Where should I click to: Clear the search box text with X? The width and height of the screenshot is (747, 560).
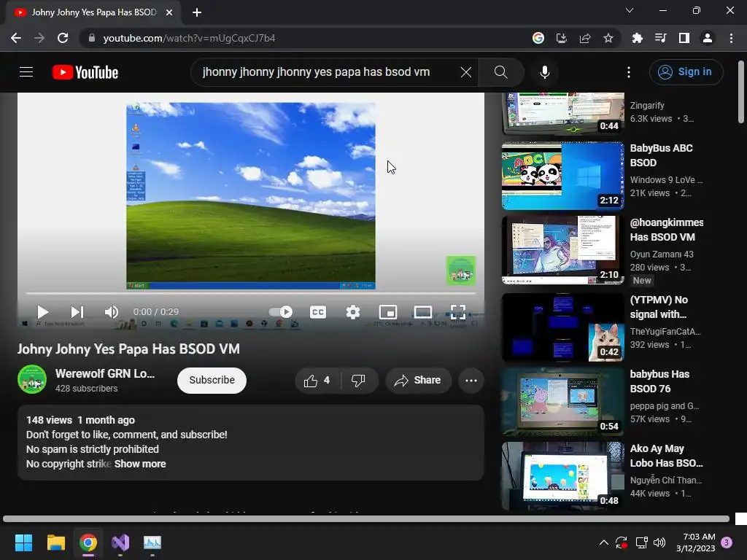(x=466, y=72)
